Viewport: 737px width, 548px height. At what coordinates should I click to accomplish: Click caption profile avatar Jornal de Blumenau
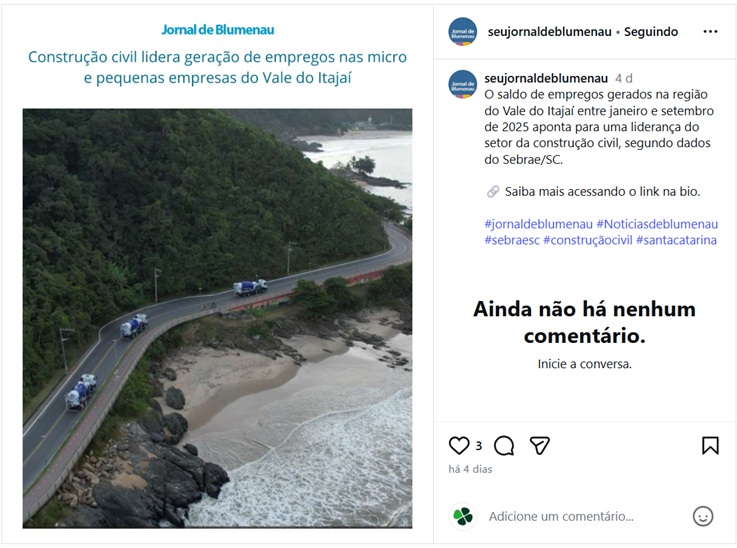coord(463,85)
